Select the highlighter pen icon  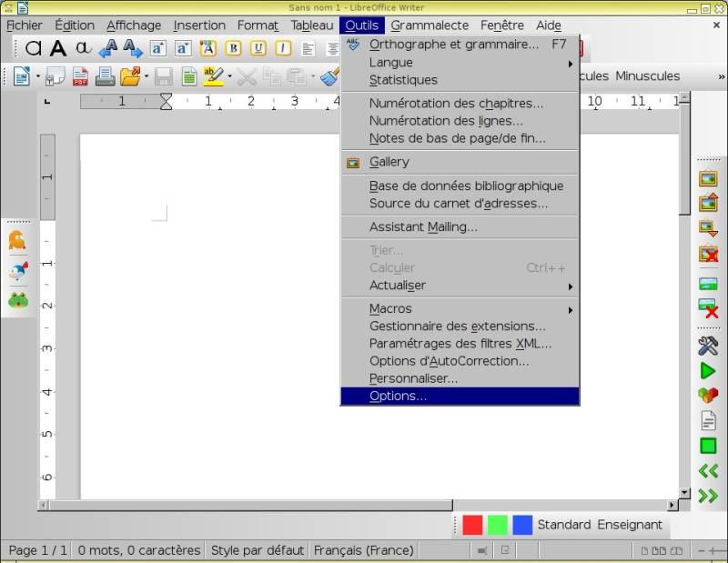point(214,76)
